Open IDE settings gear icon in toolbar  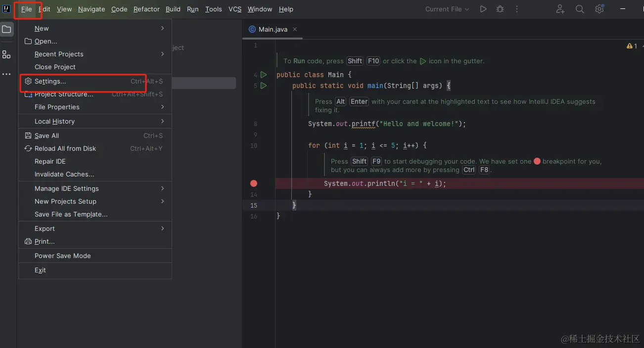pos(599,9)
